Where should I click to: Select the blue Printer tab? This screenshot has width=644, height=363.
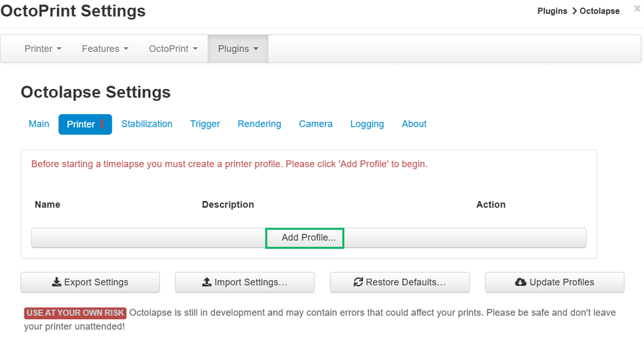[81, 124]
